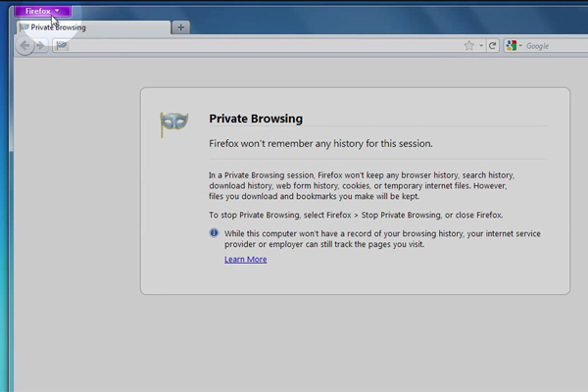The height and width of the screenshot is (392, 588).
Task: Reload the page with the refresh icon
Action: (x=492, y=46)
